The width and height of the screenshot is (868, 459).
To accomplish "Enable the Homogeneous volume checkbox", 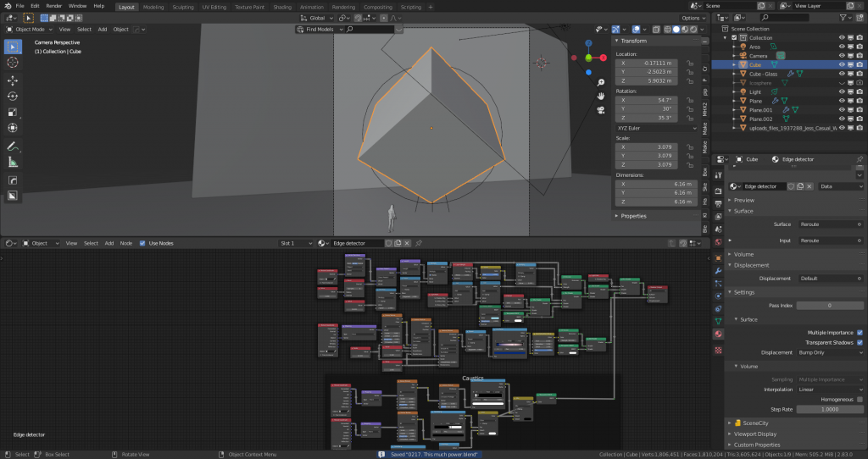I will click(860, 399).
